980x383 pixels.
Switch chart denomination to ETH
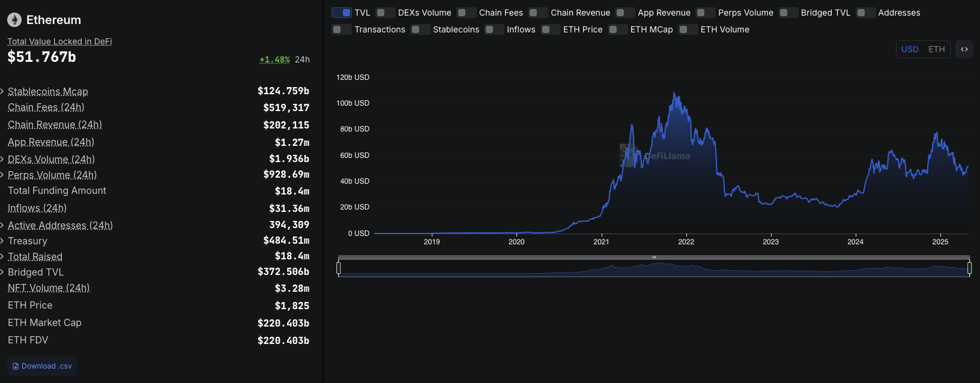(936, 49)
